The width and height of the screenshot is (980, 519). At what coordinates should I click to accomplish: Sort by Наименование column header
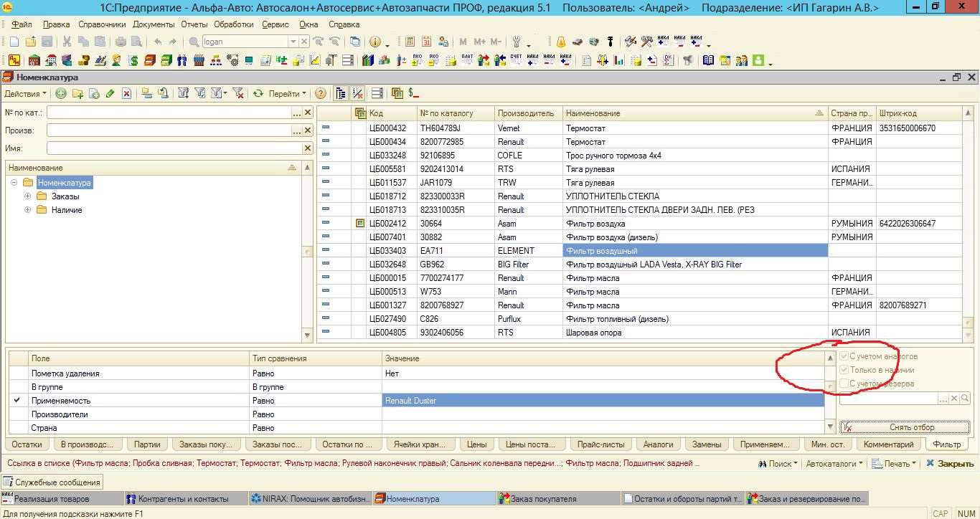[x=694, y=113]
